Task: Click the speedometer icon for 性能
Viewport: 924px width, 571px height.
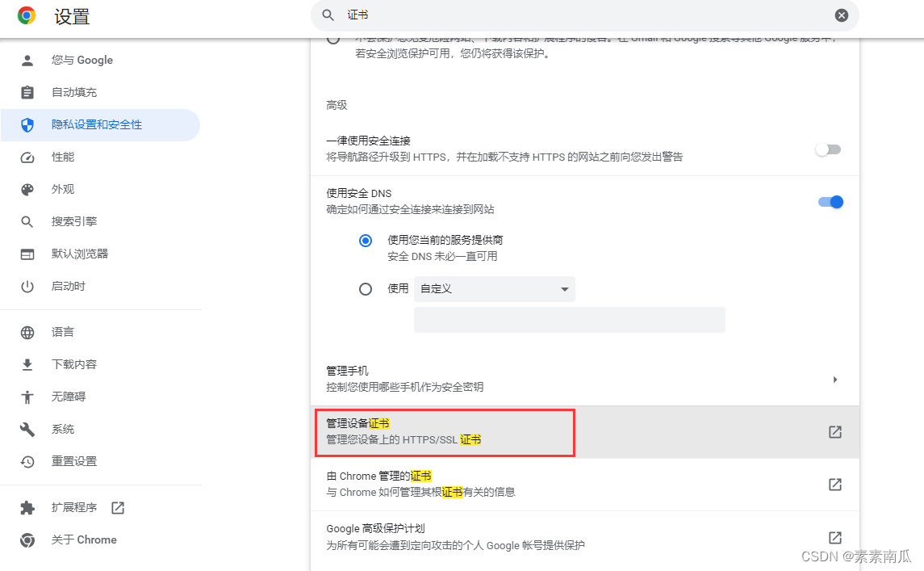Action: (x=27, y=157)
